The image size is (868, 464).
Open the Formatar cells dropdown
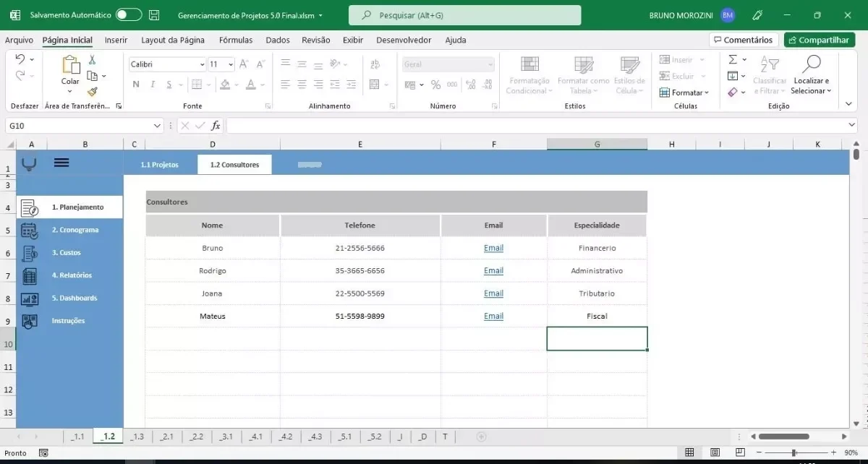[684, 93]
